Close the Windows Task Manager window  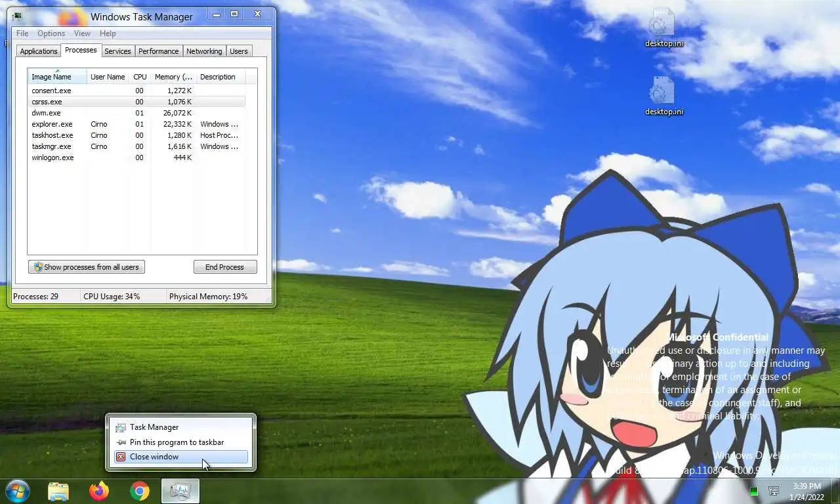(258, 14)
